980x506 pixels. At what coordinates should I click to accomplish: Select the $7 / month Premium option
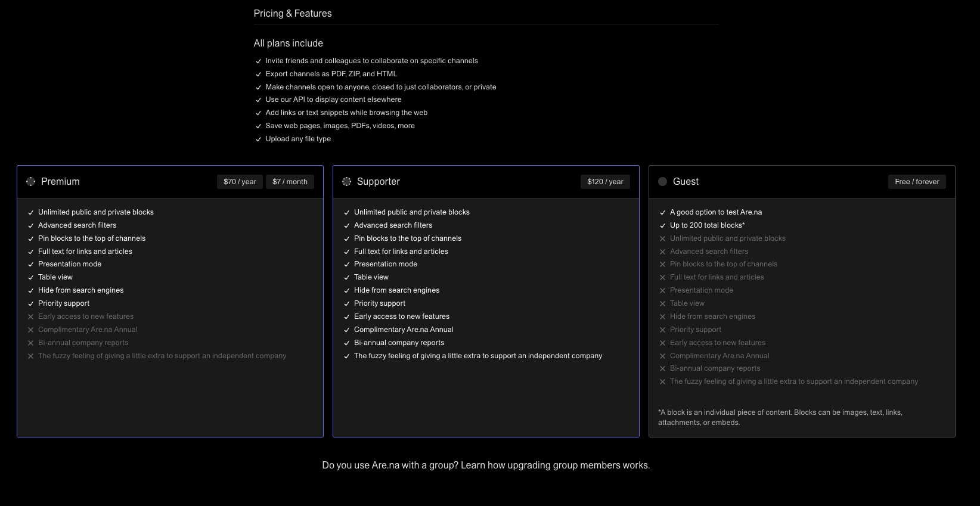(290, 182)
